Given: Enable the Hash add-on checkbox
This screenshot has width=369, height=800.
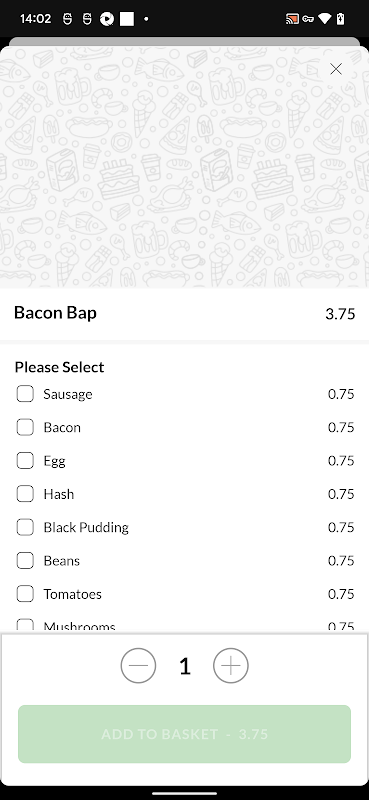Looking at the screenshot, I should 25,494.
